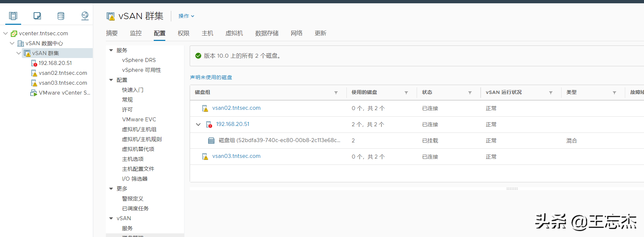Switch to the 权限 tab
The width and height of the screenshot is (644, 237).
point(183,33)
